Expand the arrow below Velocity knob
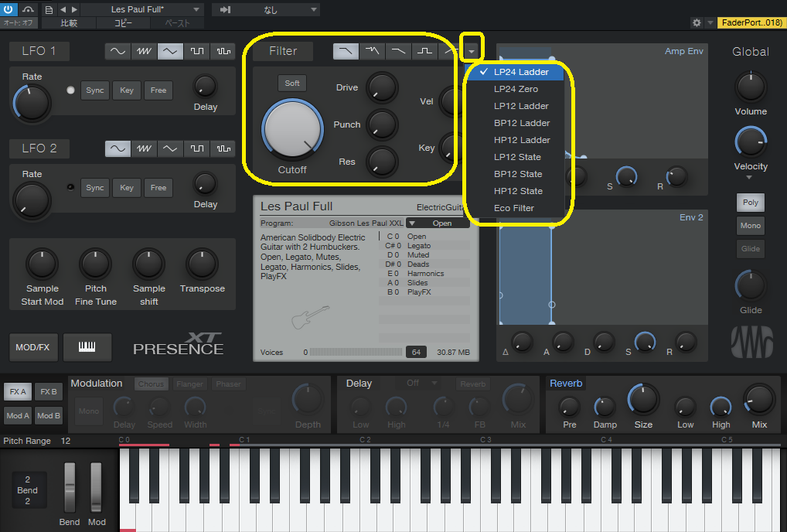787x532 pixels. click(x=749, y=177)
